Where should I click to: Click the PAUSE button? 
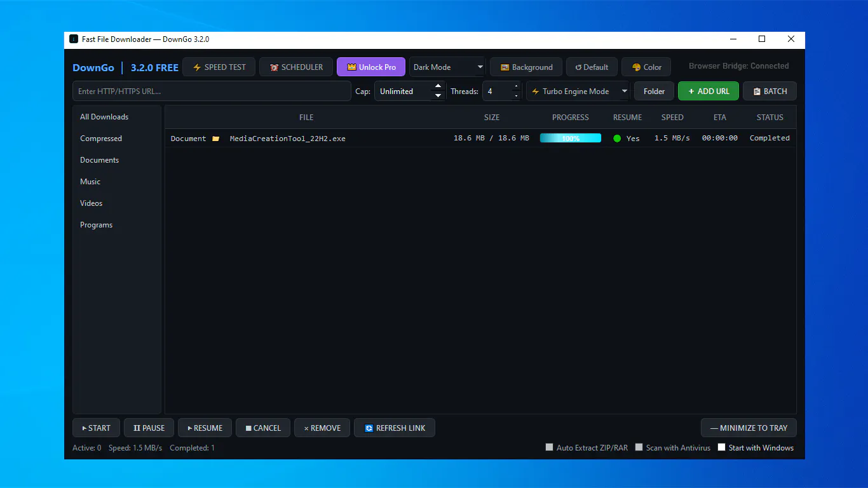click(x=149, y=428)
